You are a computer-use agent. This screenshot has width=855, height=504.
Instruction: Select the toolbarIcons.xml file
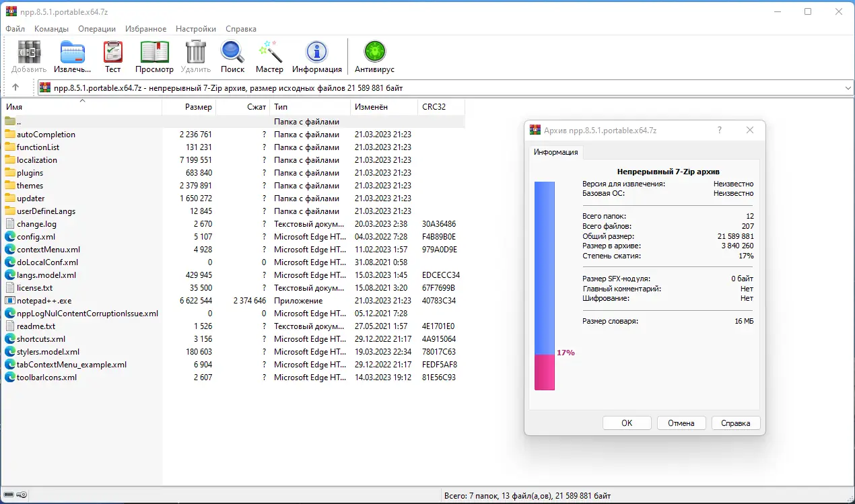[x=47, y=377]
